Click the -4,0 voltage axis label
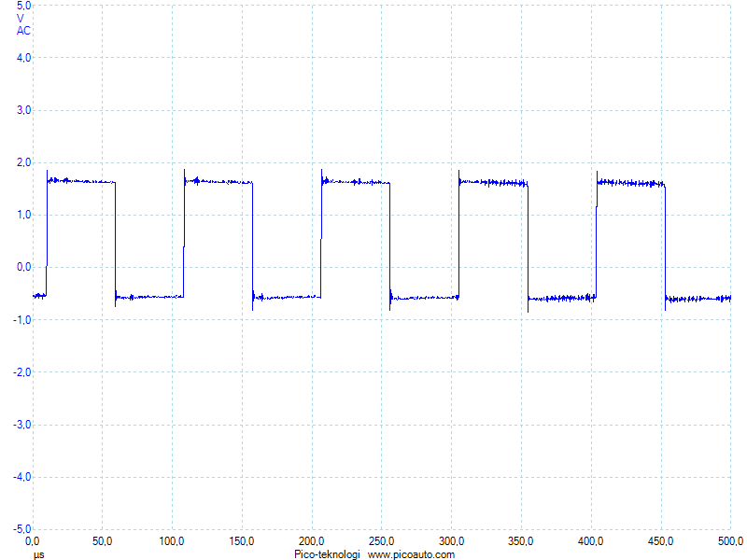The width and height of the screenshot is (747, 560). click(x=21, y=477)
